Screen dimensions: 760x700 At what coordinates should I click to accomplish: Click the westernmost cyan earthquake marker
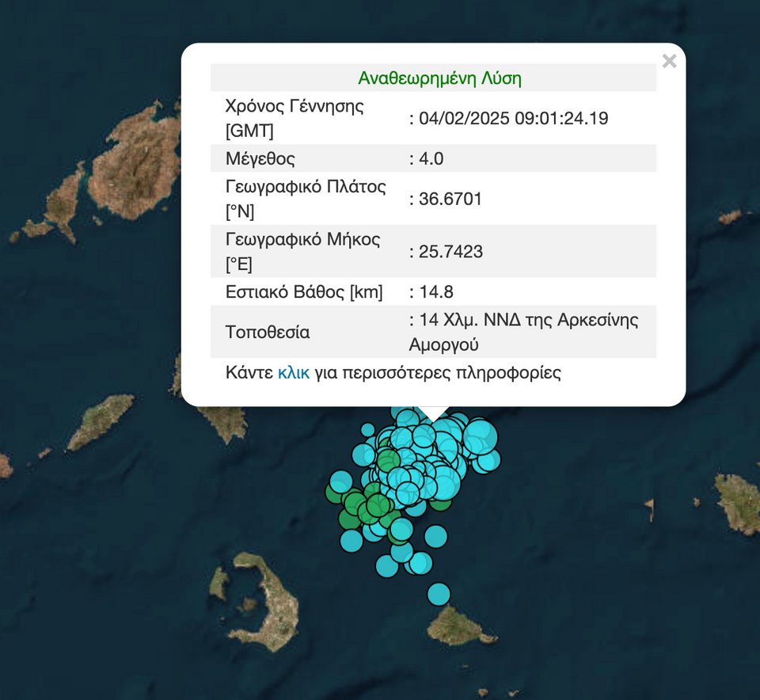click(340, 481)
